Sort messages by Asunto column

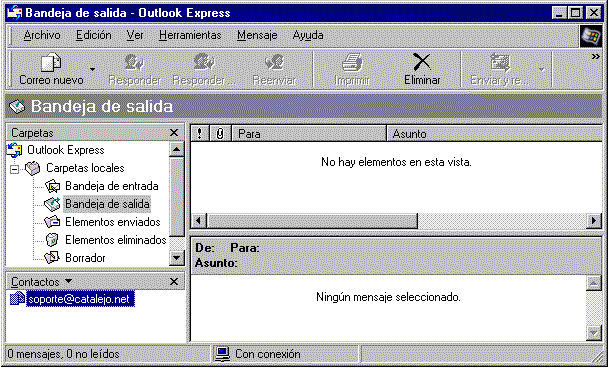click(494, 134)
